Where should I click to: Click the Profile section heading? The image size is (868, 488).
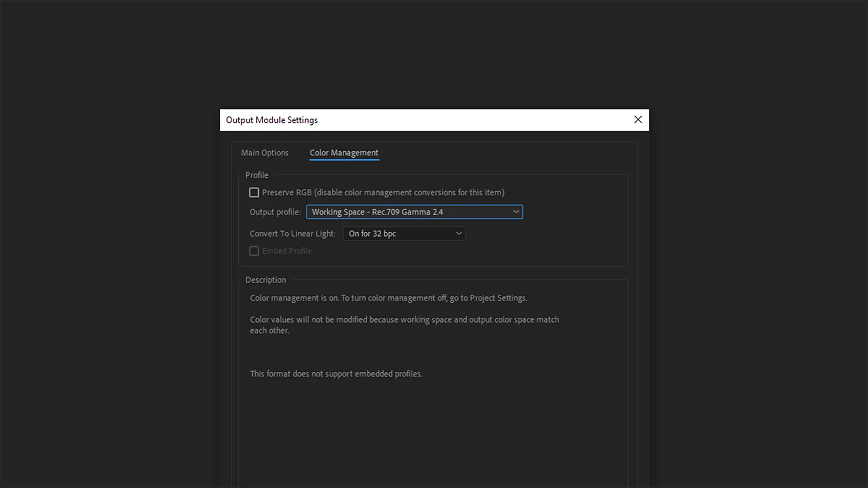point(257,175)
